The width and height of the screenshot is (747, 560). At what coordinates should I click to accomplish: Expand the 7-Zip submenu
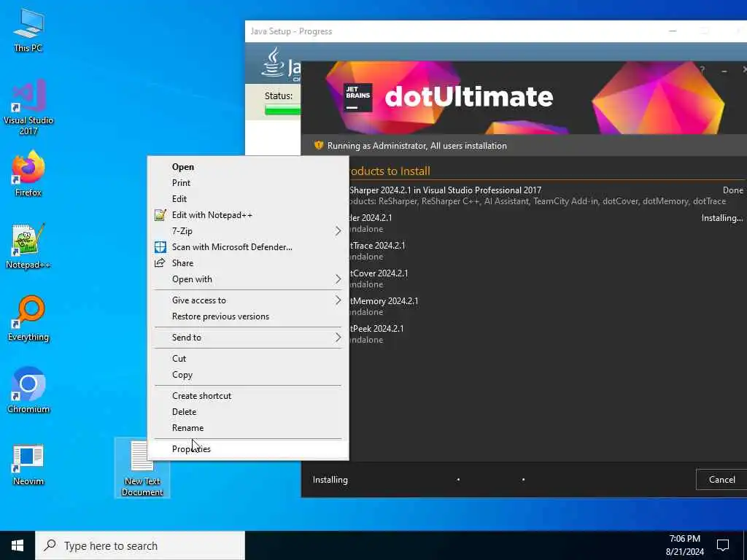click(248, 231)
